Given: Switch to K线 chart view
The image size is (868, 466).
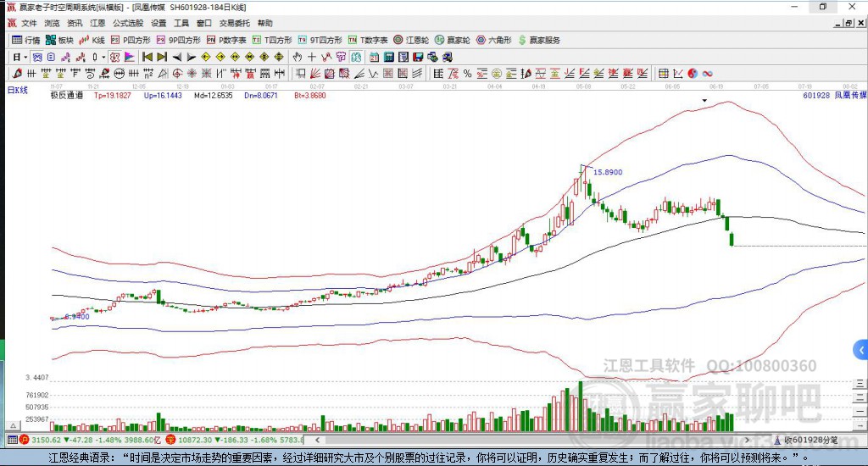Looking at the screenshot, I should [x=92, y=40].
